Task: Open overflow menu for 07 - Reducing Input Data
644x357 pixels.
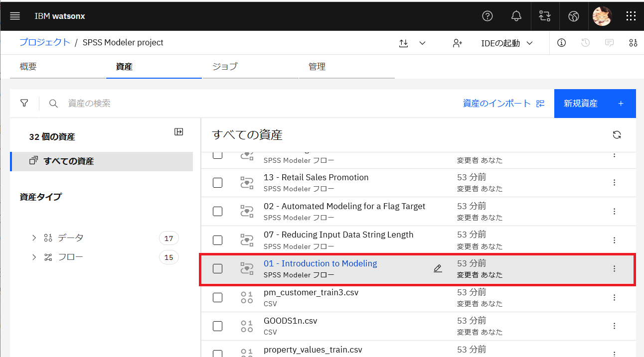Action: pos(614,240)
